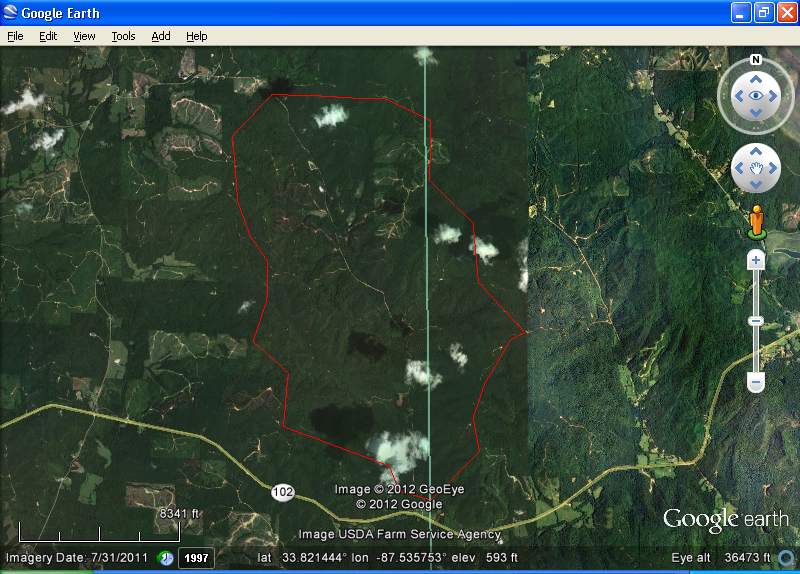Expand the View menu

(84, 36)
